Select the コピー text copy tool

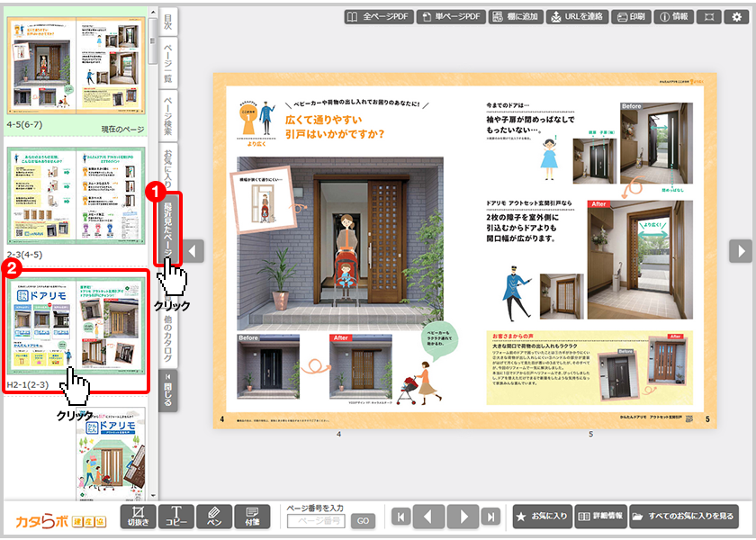click(x=176, y=516)
